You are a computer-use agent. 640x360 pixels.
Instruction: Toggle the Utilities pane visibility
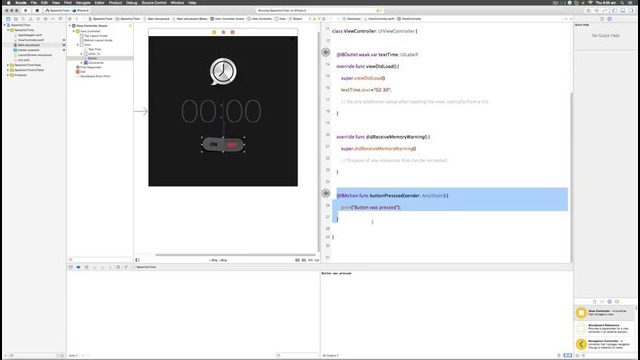631,10
